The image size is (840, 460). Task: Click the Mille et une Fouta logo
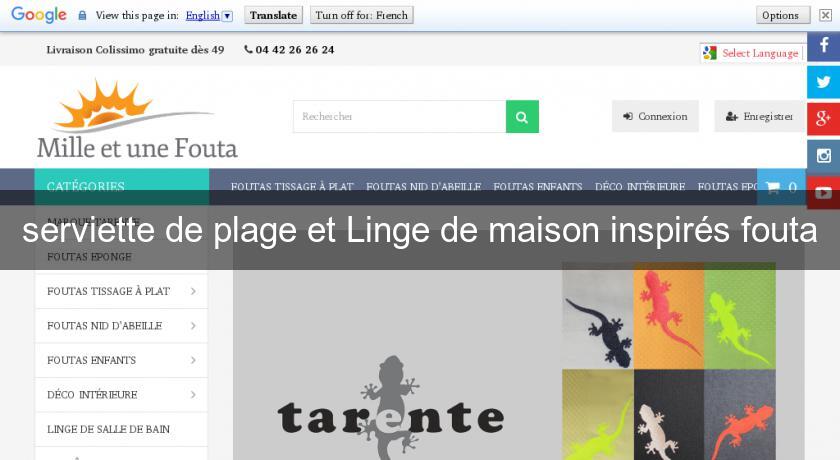(137, 119)
